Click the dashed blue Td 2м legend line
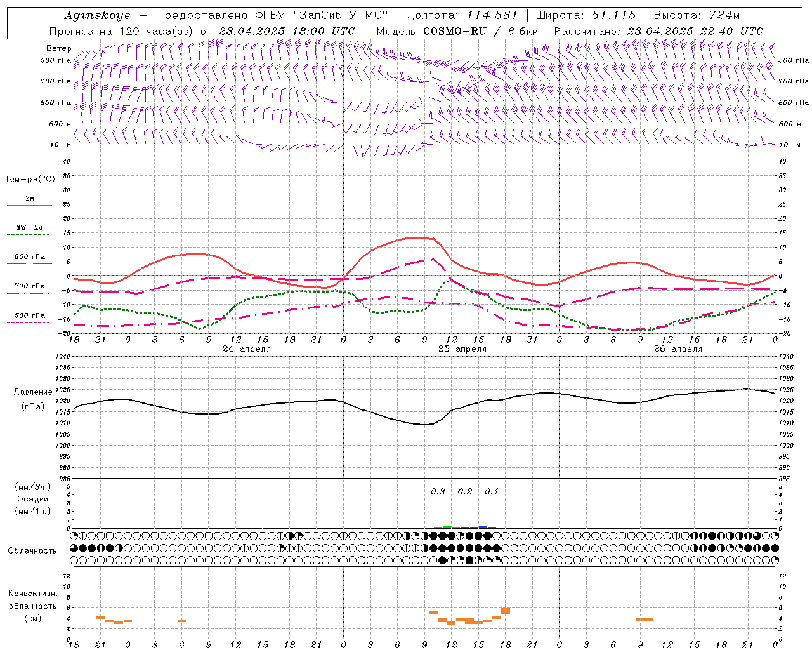This screenshot has width=812, height=650. click(x=29, y=235)
